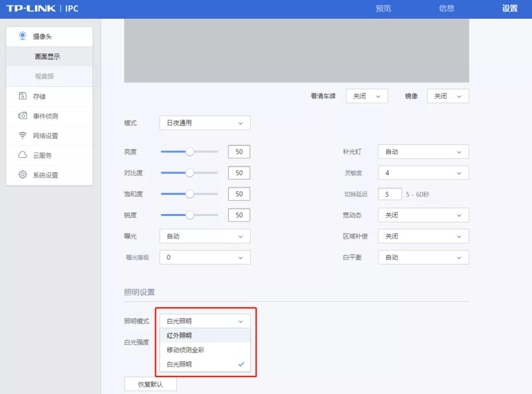Viewport: 532px width, 394px height.
Task: Switch to the 预览 tab
Action: click(x=383, y=9)
